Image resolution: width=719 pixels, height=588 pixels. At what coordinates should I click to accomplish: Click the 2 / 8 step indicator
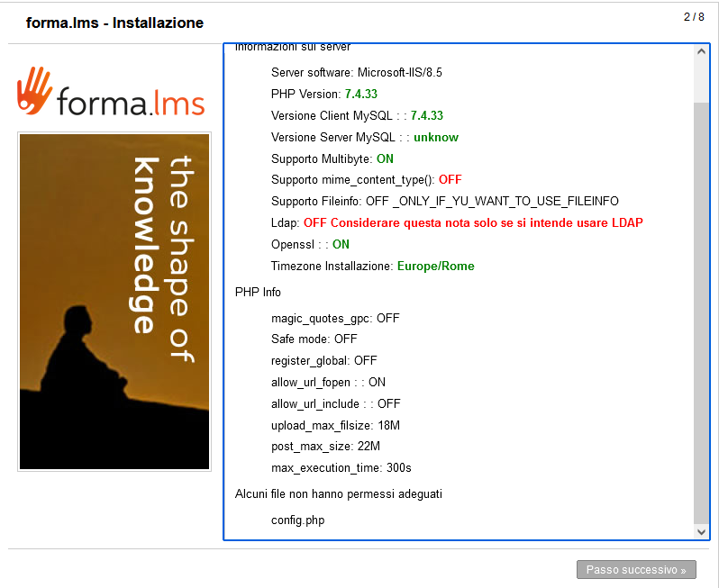tap(693, 17)
